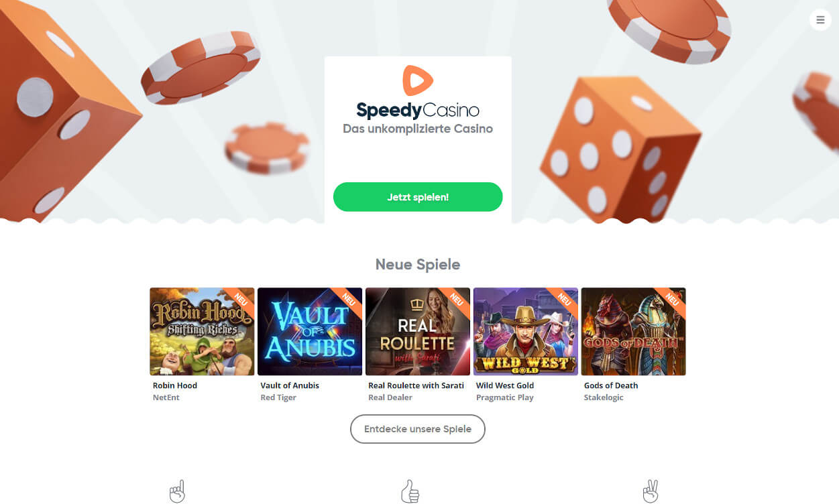Click the pointing finger hand icon
This screenshot has height=504, width=839.
click(x=177, y=491)
